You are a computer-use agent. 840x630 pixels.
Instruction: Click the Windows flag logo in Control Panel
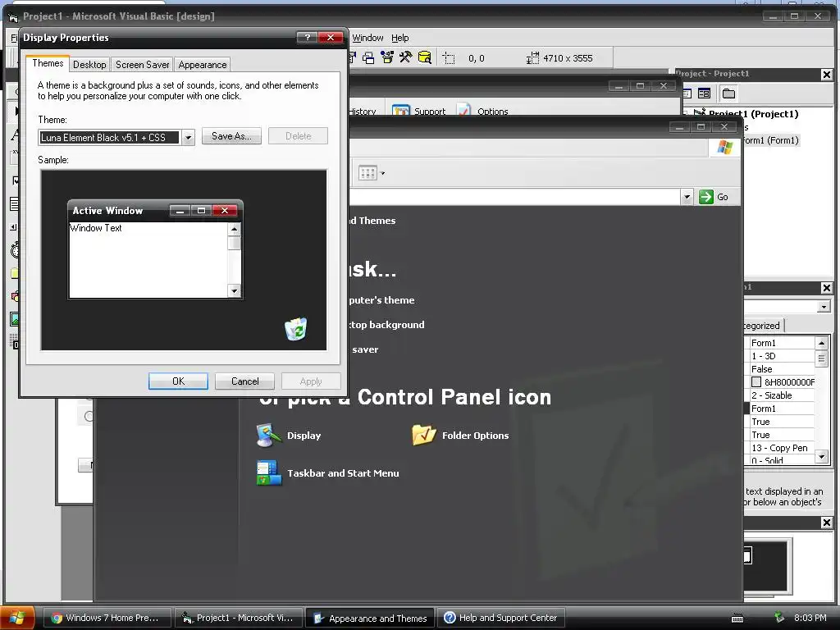[724, 148]
